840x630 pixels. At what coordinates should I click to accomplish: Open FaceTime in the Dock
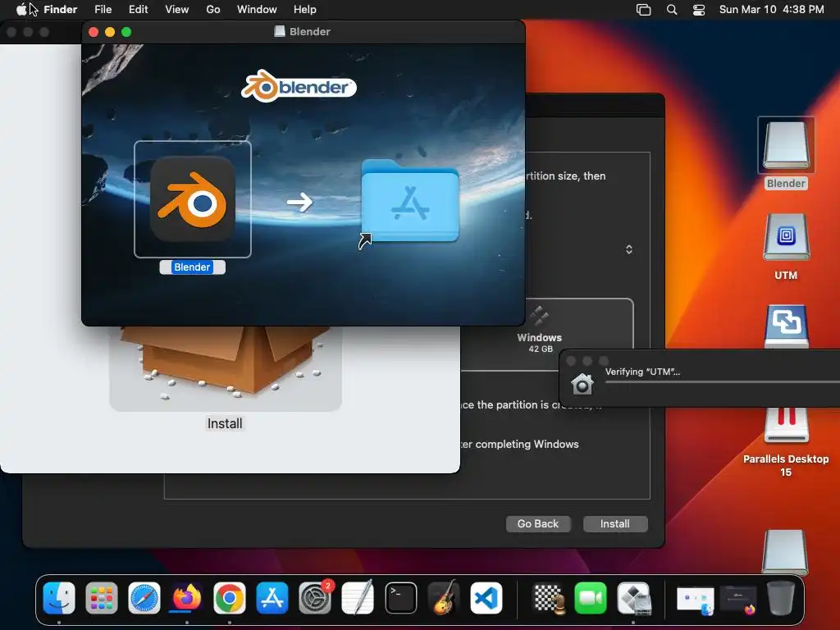coord(591,598)
